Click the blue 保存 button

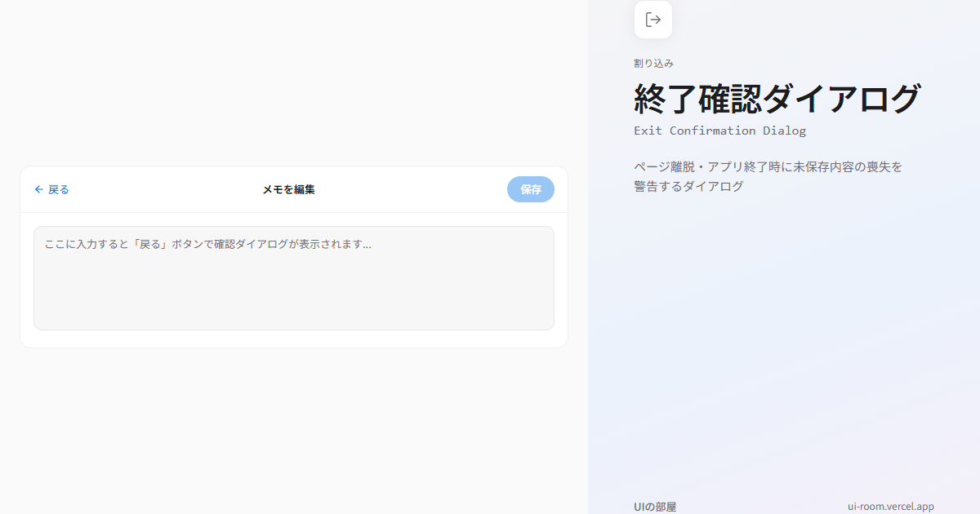[531, 189]
